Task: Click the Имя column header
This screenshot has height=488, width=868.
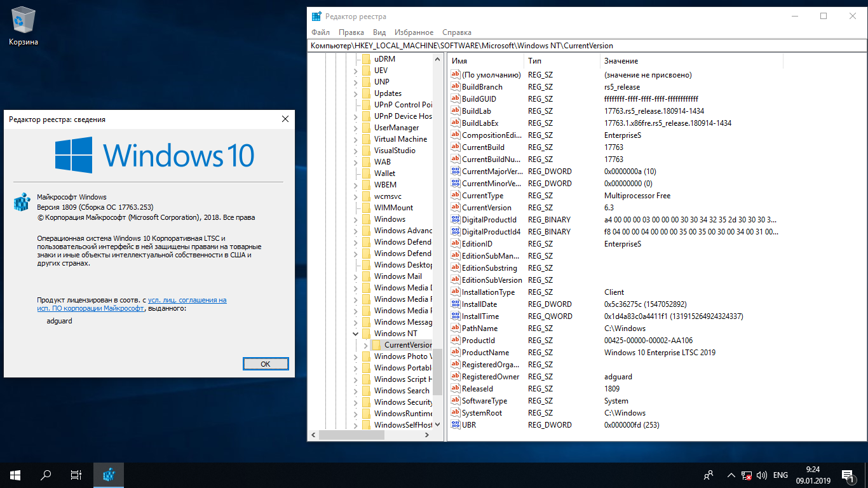Action: point(486,61)
